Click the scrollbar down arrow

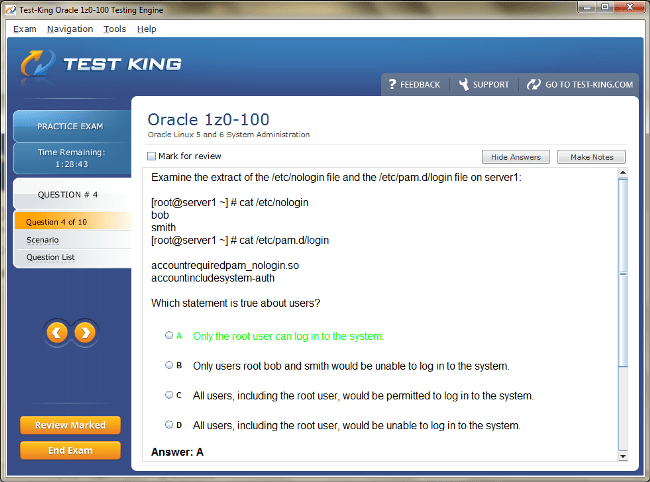[x=623, y=456]
